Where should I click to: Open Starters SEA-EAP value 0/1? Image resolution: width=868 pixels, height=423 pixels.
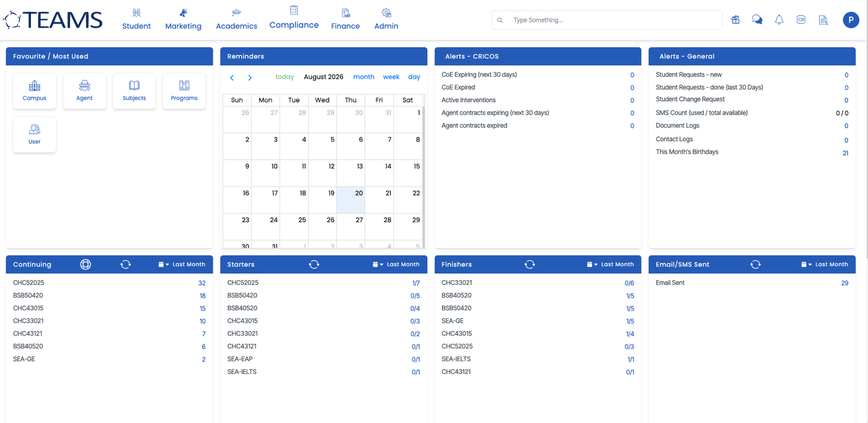coord(416,359)
